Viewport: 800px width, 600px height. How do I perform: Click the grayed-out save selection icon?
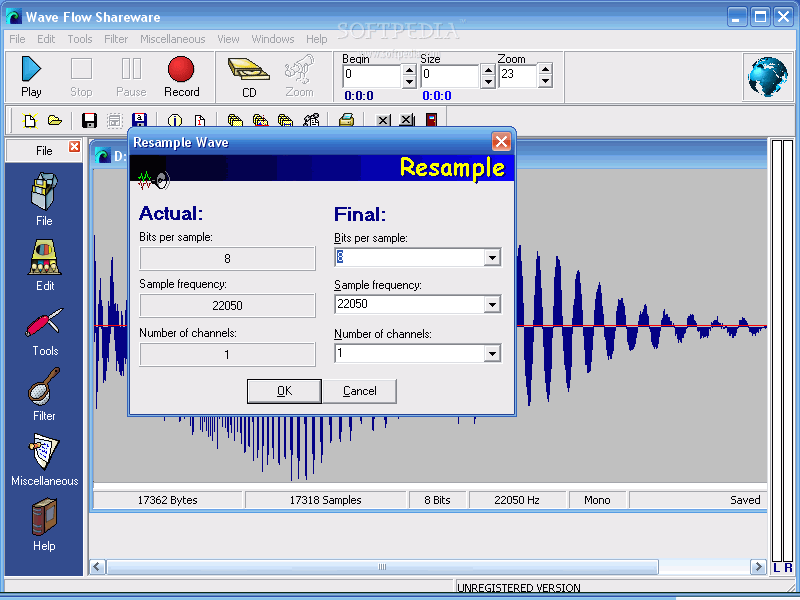tap(114, 120)
